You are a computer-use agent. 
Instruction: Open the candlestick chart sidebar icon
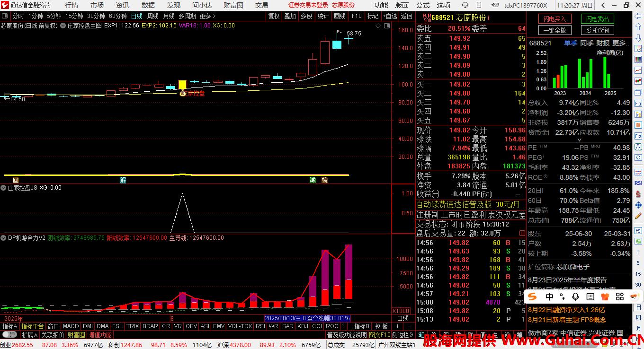tap(638, 81)
